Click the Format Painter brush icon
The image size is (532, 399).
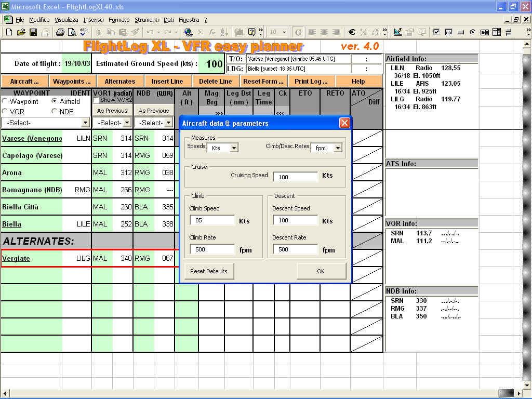(x=135, y=32)
